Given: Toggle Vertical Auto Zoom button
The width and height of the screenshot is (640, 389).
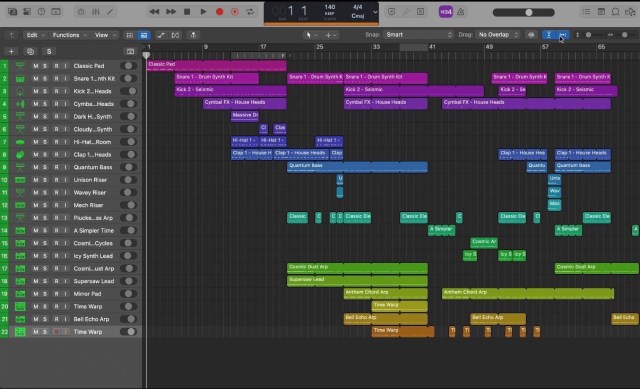Looking at the screenshot, I should (549, 35).
